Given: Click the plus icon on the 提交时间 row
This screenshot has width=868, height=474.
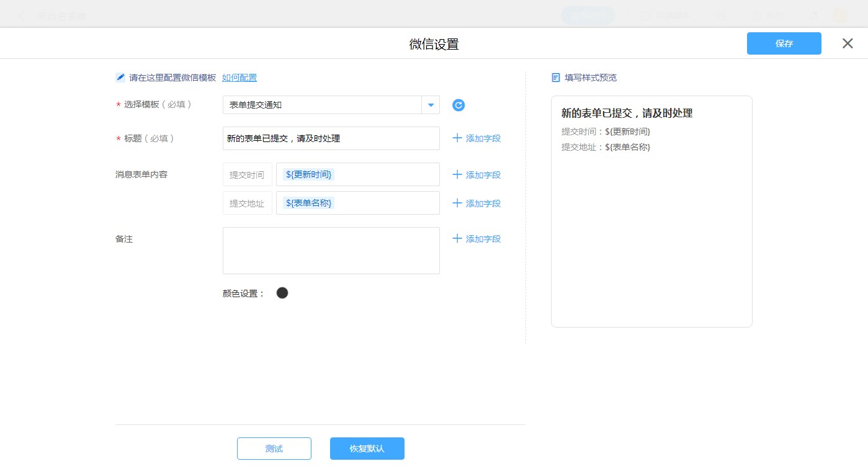Looking at the screenshot, I should [x=457, y=174].
